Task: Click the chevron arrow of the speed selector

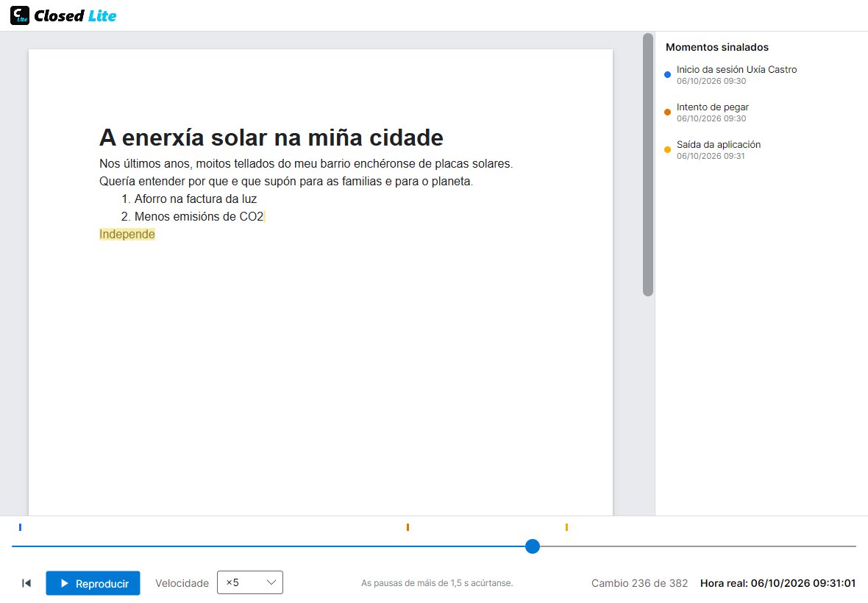Action: pyautogui.click(x=271, y=582)
